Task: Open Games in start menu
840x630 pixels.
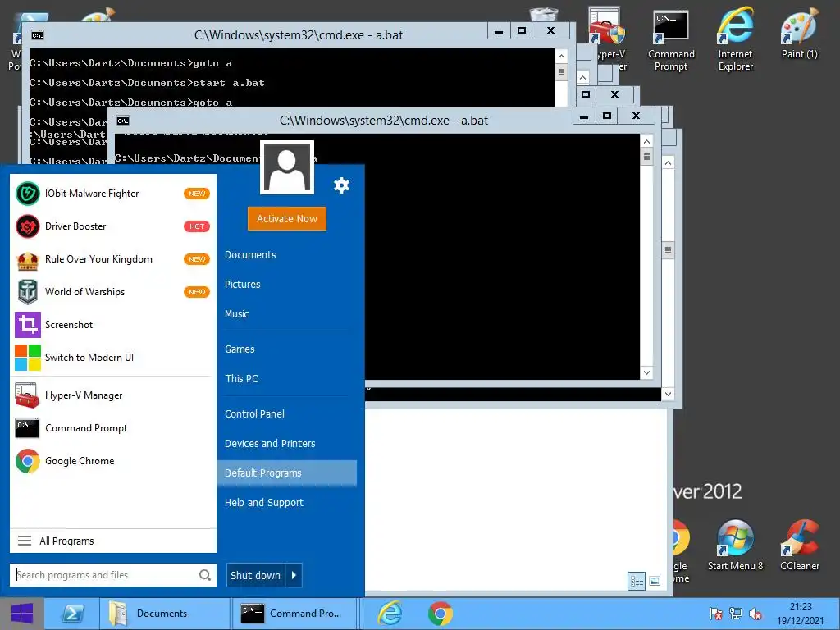Action: (240, 349)
